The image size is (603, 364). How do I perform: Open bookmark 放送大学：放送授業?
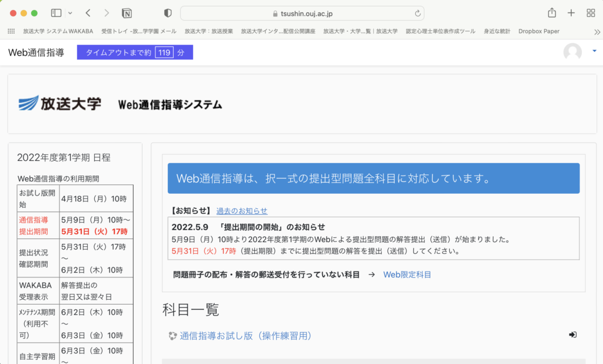tap(209, 31)
